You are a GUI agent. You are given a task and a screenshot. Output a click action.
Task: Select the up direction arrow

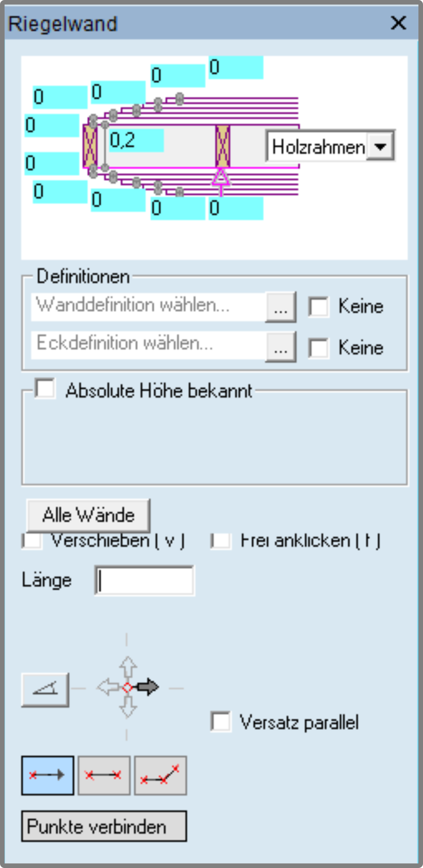pyautogui.click(x=128, y=667)
